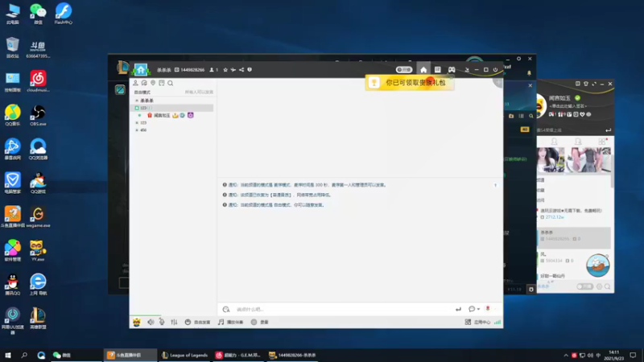Select the highlighted grey channel entry in YY list
This screenshot has height=362, width=644.
(x=574, y=237)
